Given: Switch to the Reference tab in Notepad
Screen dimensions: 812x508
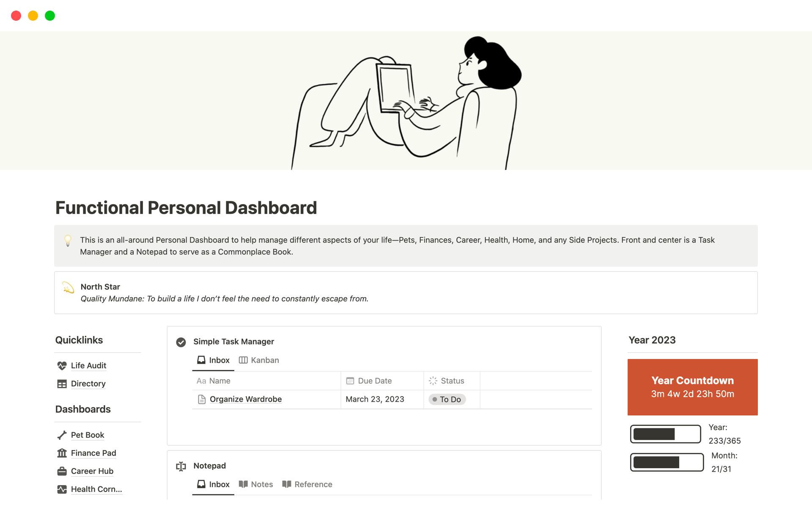Looking at the screenshot, I should click(x=307, y=484).
